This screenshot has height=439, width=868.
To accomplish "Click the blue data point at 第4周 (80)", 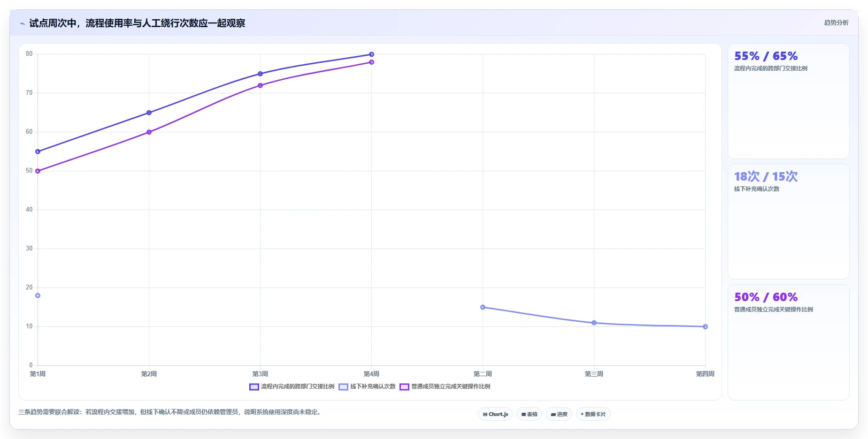I will pos(371,54).
